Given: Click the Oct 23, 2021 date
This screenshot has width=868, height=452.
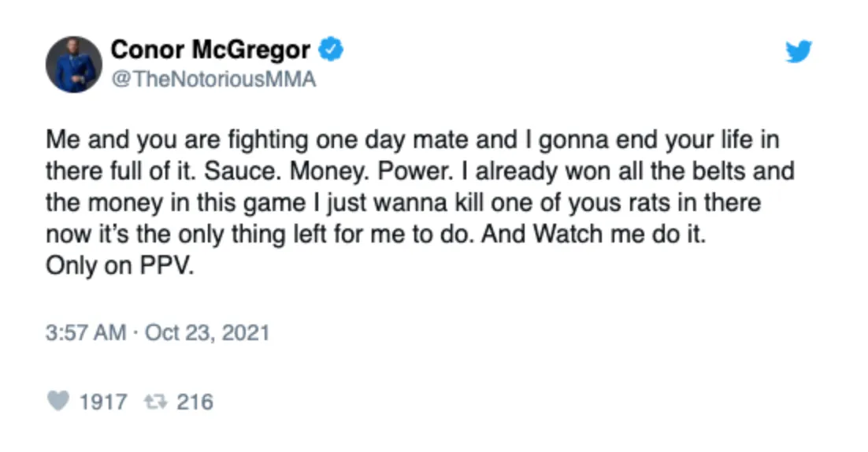Looking at the screenshot, I should [207, 332].
